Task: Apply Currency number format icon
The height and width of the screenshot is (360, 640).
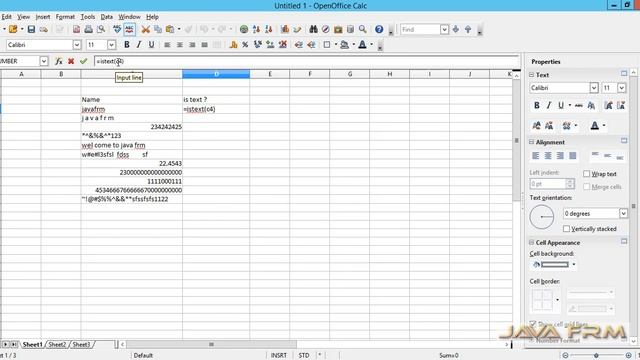Action: [233, 44]
